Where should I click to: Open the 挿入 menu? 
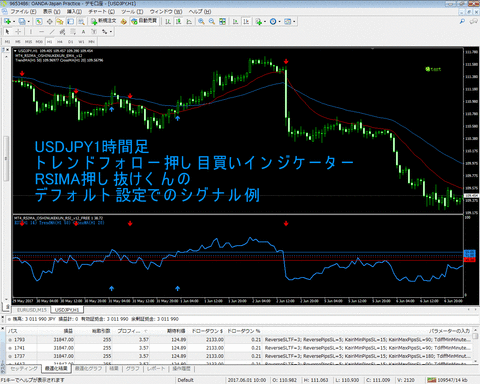[x=74, y=12]
